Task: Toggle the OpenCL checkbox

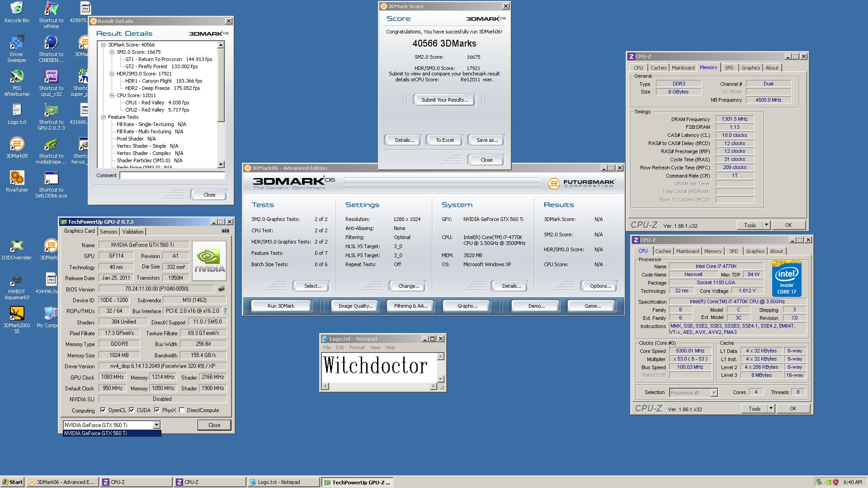Action: click(103, 410)
